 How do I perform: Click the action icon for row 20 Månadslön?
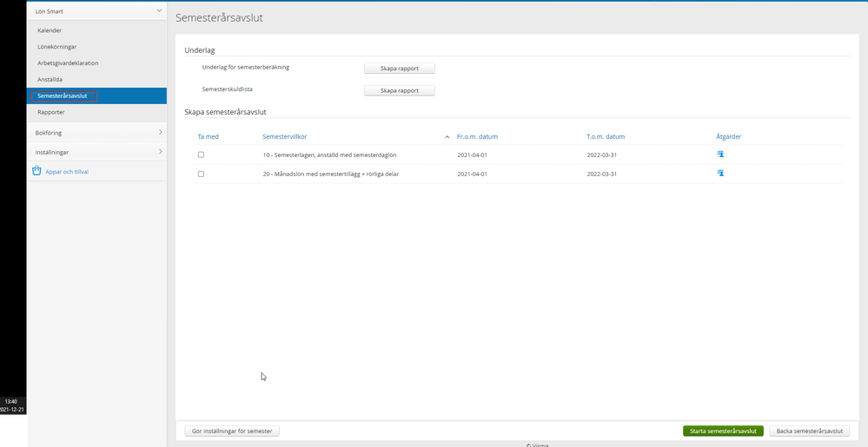[720, 174]
